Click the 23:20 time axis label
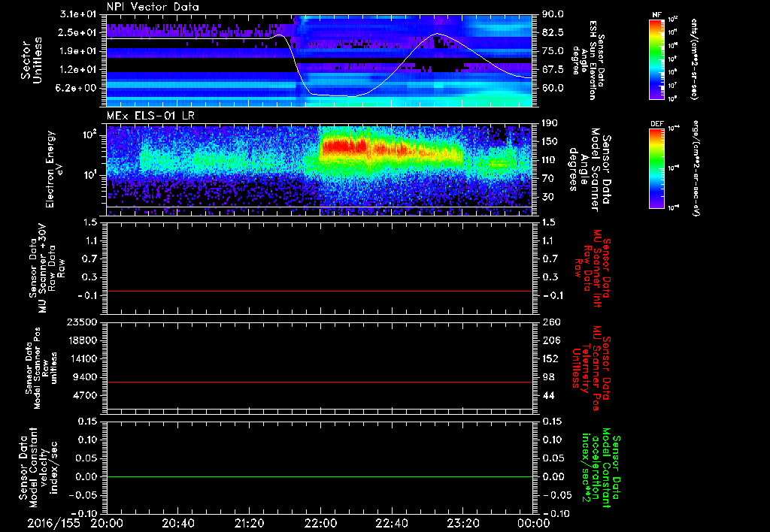Screen dimensions: 770x532 point(462,523)
